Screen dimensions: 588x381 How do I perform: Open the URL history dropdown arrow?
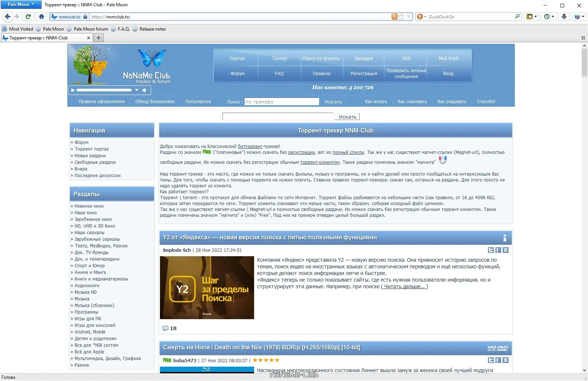(409, 17)
